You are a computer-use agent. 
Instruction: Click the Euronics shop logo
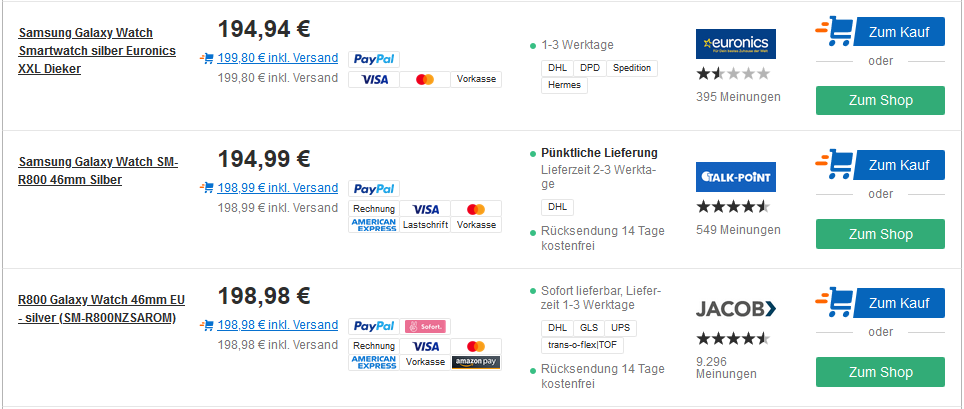click(x=735, y=44)
